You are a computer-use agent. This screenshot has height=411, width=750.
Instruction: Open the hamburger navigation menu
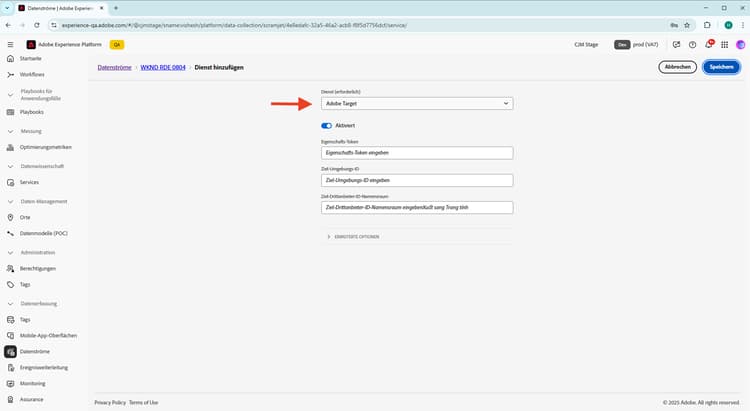10,44
